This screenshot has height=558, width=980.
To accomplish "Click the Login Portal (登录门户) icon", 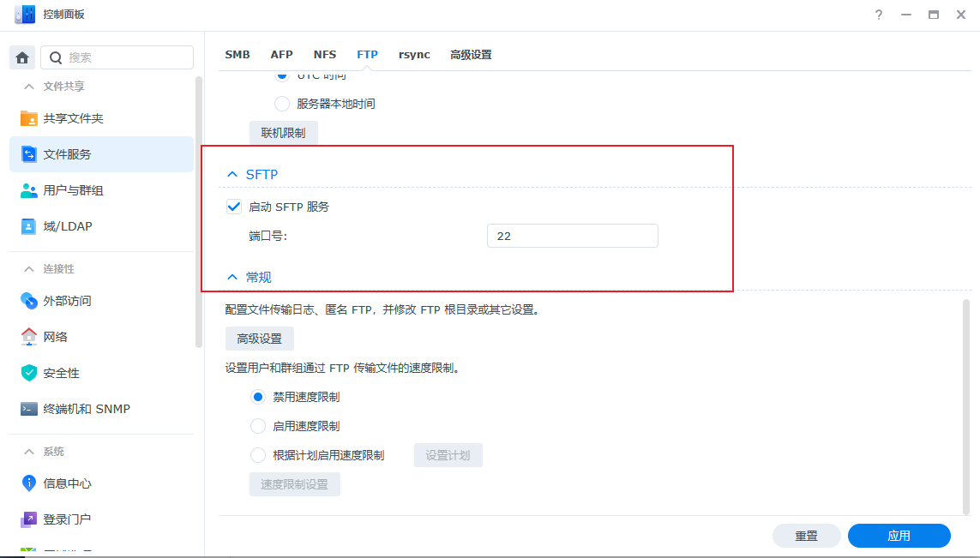I will [x=29, y=519].
